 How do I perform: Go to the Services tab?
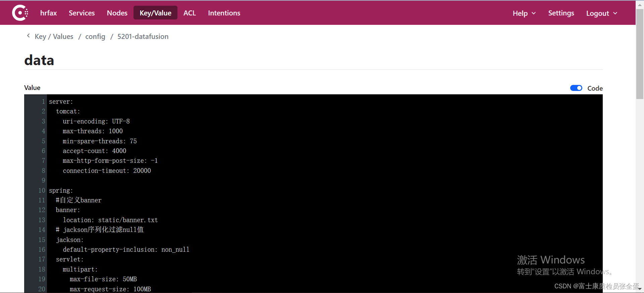coord(82,13)
